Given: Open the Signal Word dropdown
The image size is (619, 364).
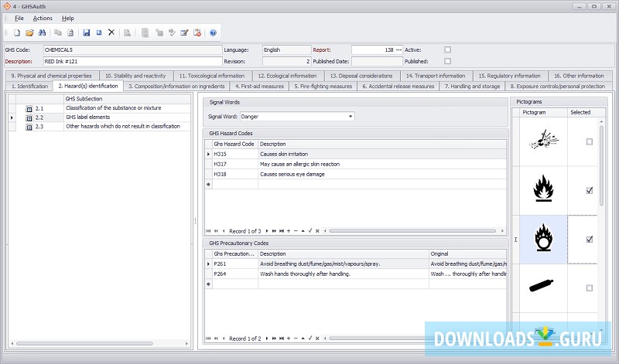Looking at the screenshot, I should click(x=351, y=117).
